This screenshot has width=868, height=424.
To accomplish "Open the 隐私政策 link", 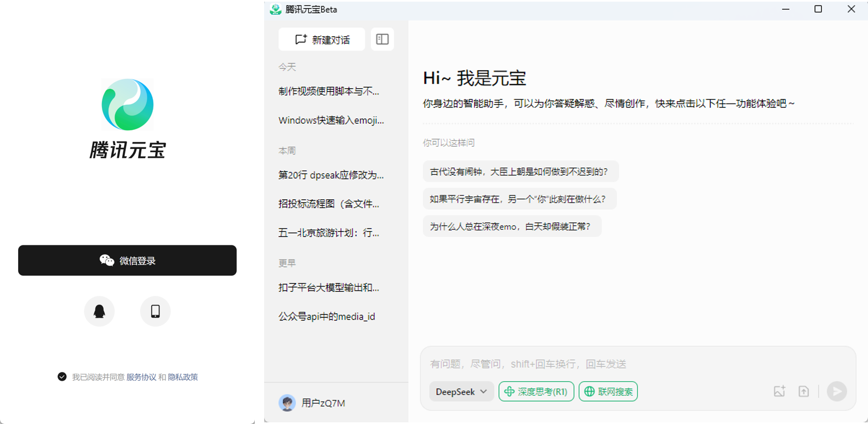I will pos(183,377).
